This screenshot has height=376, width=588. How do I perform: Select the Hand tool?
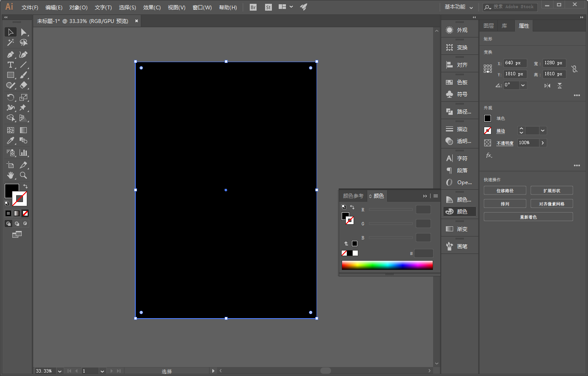tap(11, 175)
